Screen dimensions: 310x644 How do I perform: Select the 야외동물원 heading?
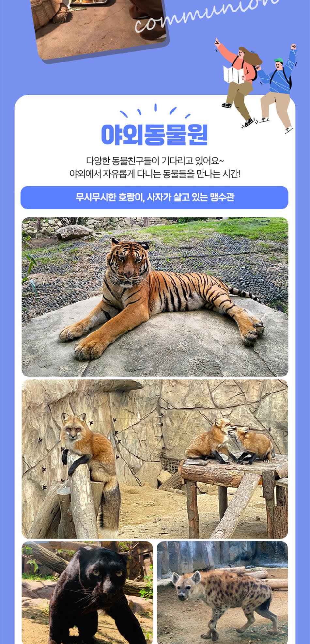(154, 134)
